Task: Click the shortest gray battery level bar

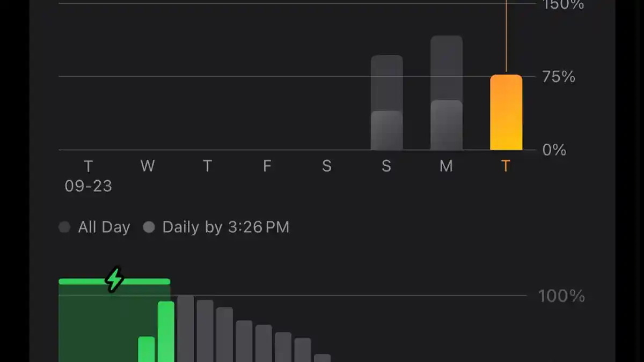Action: tap(322, 358)
